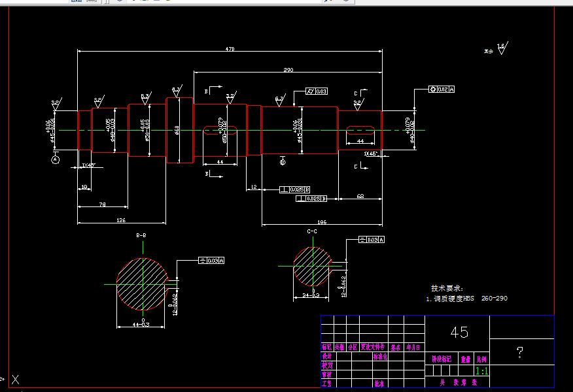Click the 标记 title block cell

tap(327, 347)
